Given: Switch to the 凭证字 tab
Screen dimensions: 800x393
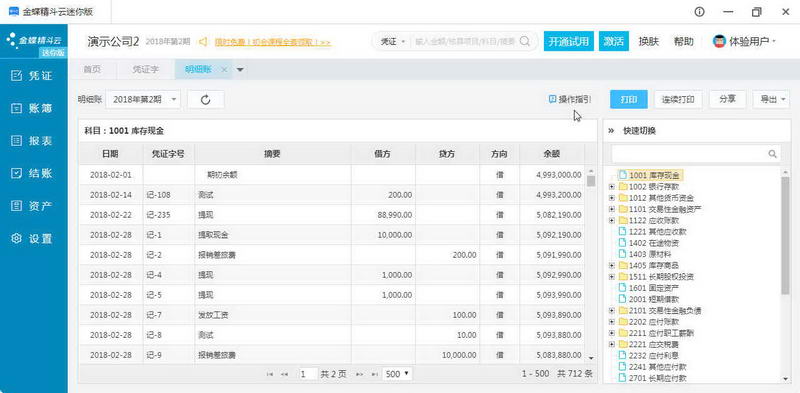Looking at the screenshot, I should (145, 70).
